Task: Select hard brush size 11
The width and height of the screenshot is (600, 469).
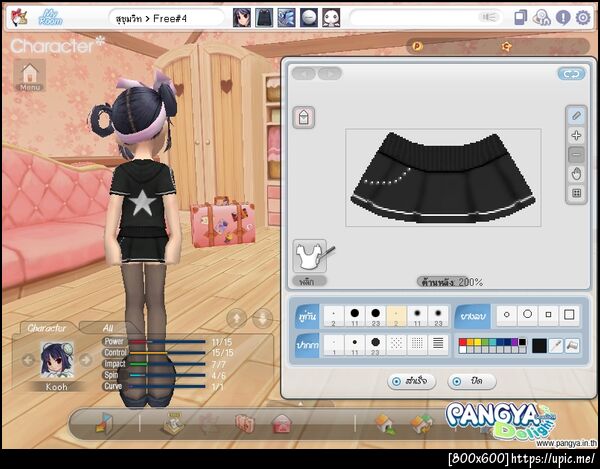Action: click(x=355, y=316)
